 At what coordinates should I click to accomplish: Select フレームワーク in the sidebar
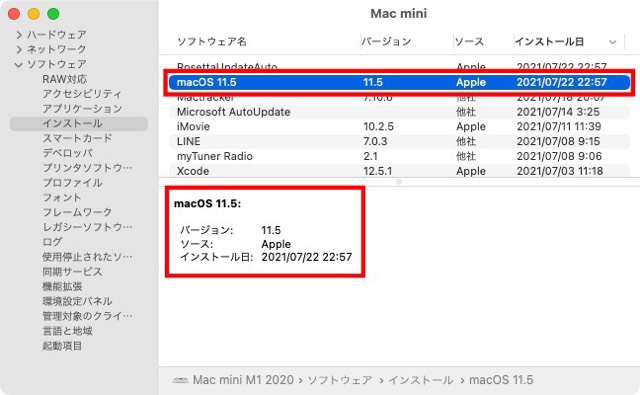point(77,212)
